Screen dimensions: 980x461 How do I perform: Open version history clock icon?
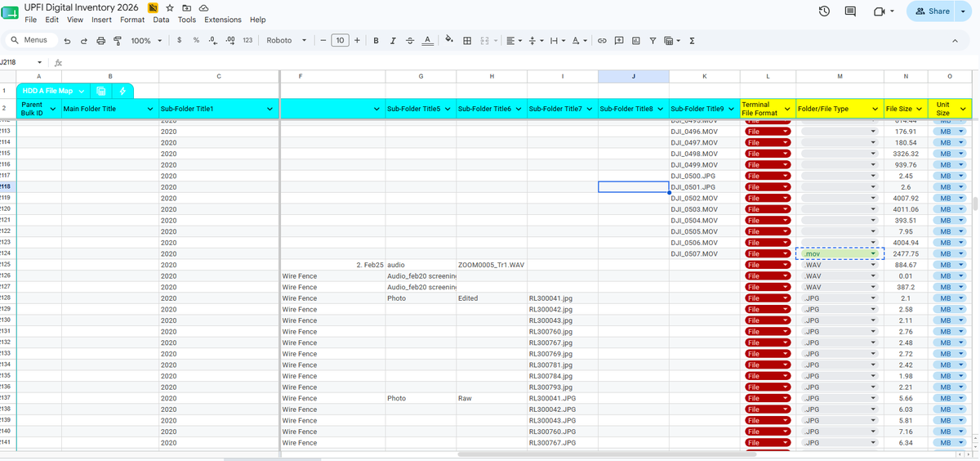tap(824, 11)
